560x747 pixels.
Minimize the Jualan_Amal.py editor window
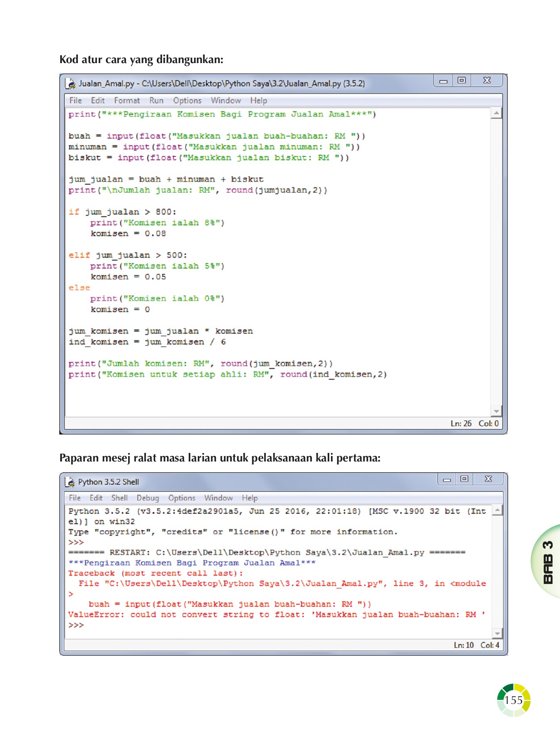tap(443, 81)
